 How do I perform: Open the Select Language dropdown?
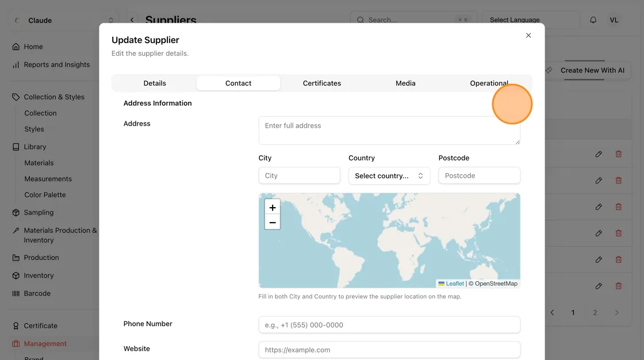531,20
